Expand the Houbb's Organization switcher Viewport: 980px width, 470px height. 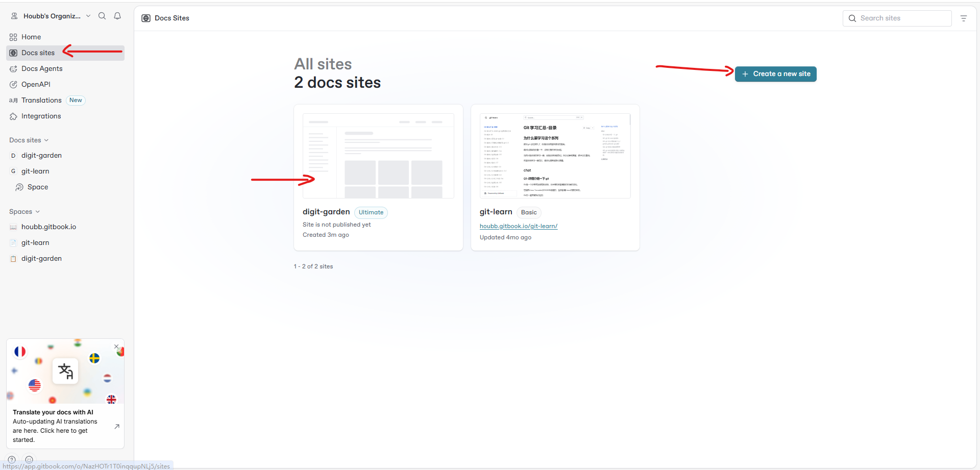coord(52,16)
